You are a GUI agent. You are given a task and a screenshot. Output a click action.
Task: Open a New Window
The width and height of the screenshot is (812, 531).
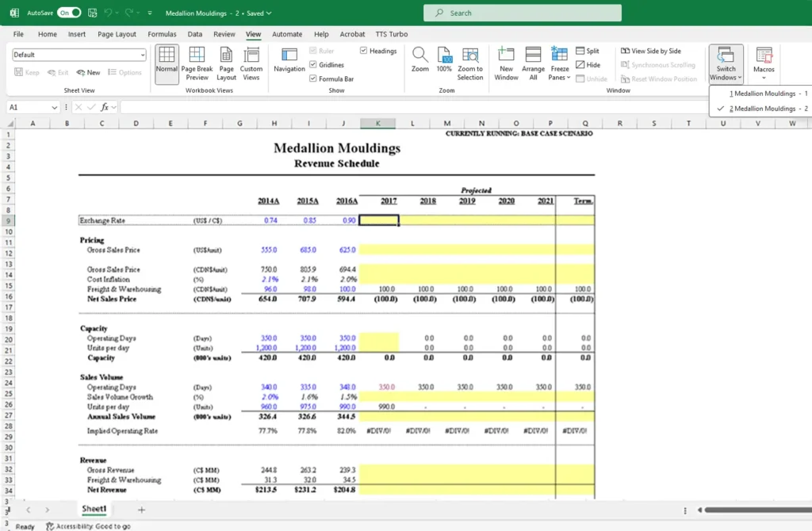pyautogui.click(x=506, y=63)
